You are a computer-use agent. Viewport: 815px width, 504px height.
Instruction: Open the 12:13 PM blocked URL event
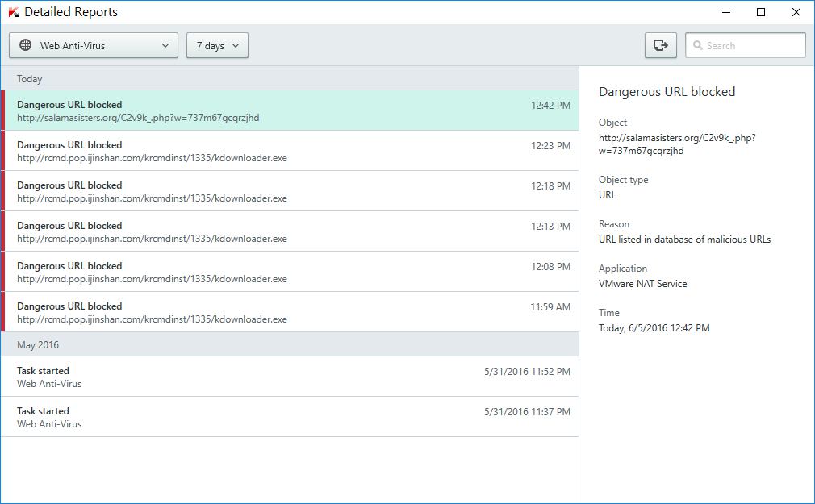290,231
